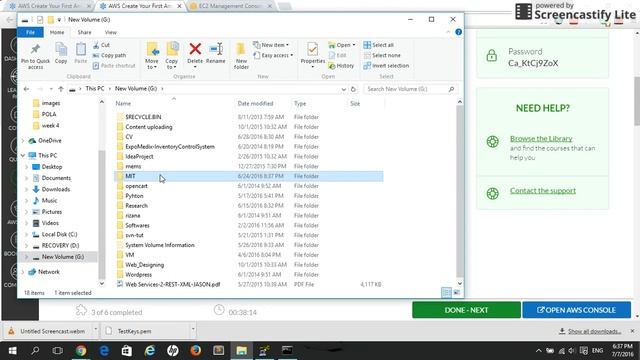Select RECOVERY (D:) drive in tree
Screen dimensions: 640x360
[60, 245]
